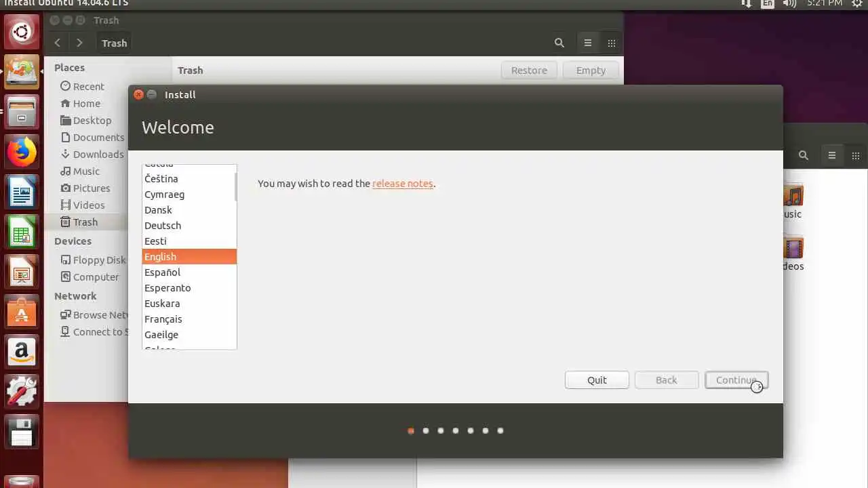Select Eesti in language list
Screen dimensions: 868x488
(189, 241)
